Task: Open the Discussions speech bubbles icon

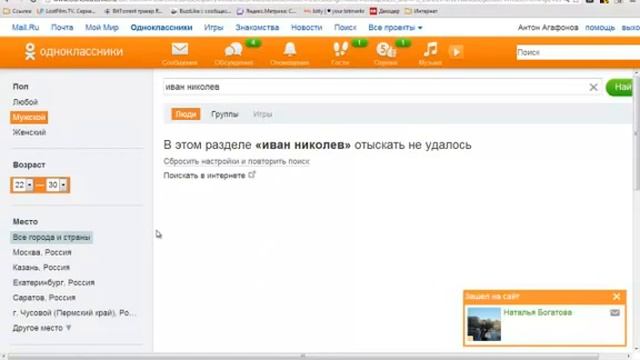Action: point(233,50)
